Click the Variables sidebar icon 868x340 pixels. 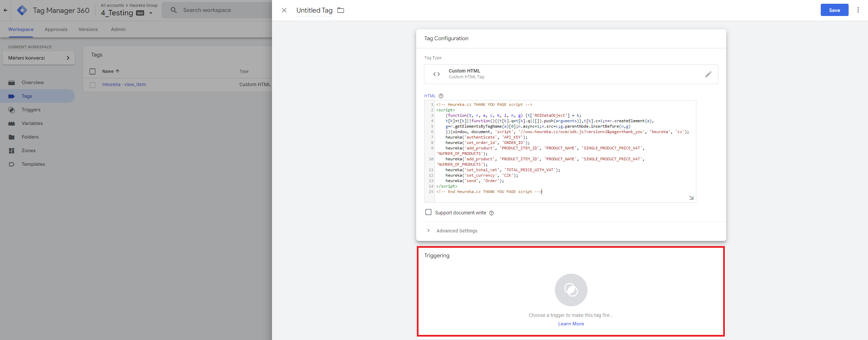click(x=12, y=123)
